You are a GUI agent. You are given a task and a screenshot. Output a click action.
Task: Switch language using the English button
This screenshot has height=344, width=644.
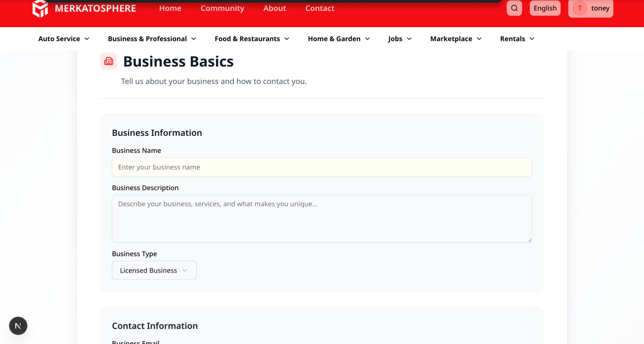point(545,8)
